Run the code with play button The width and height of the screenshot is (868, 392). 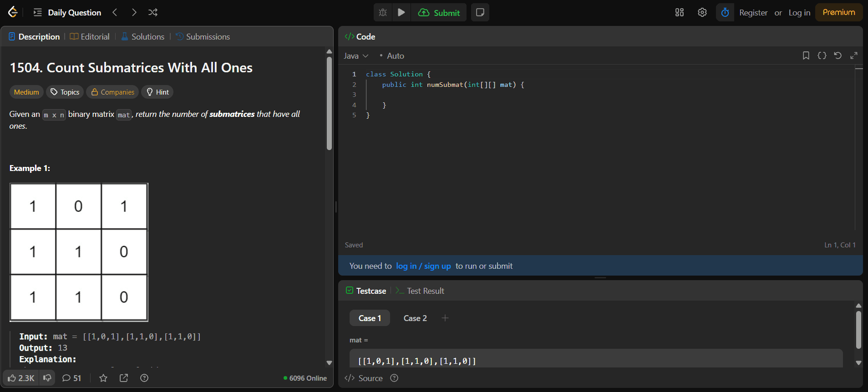pos(401,12)
